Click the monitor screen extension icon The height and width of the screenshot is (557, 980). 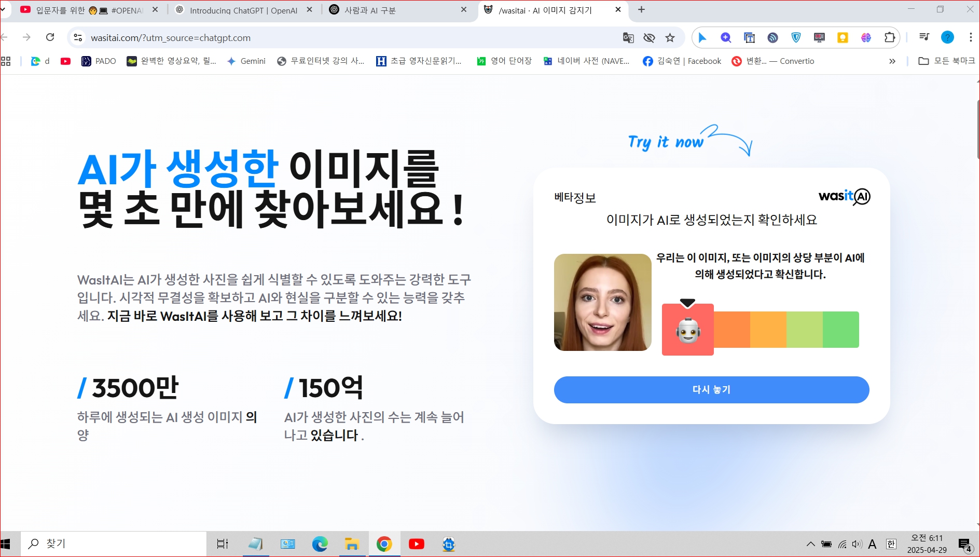pos(820,37)
